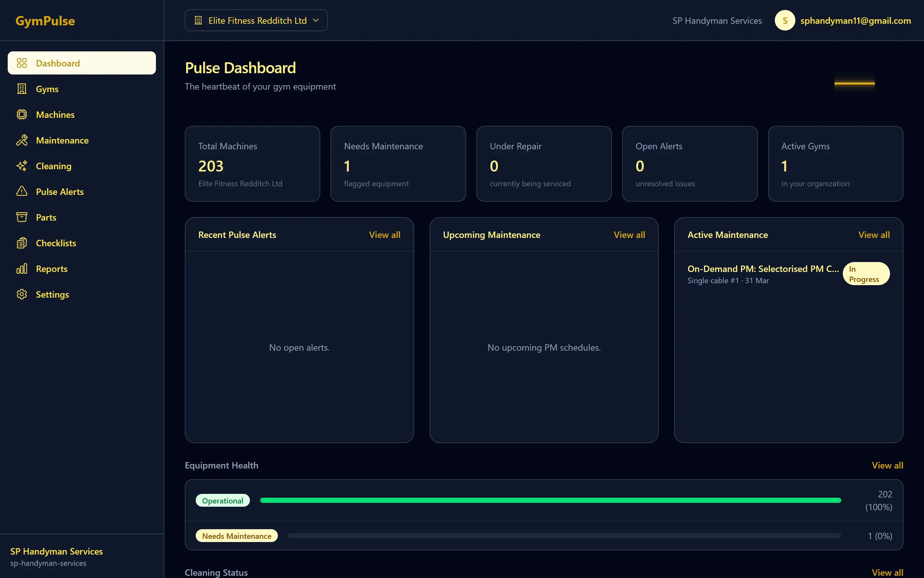Expand the gym selector chevron arrow
The height and width of the screenshot is (578, 924).
click(315, 20)
